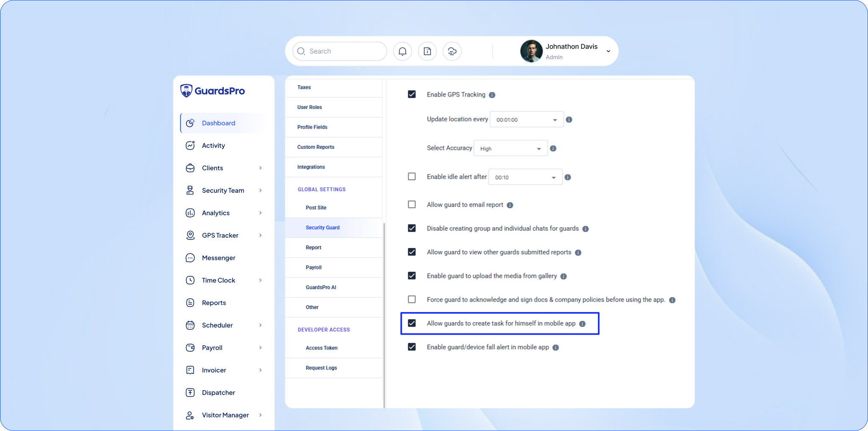Select Post Site global settings
This screenshot has width=868, height=431.
(x=334, y=208)
